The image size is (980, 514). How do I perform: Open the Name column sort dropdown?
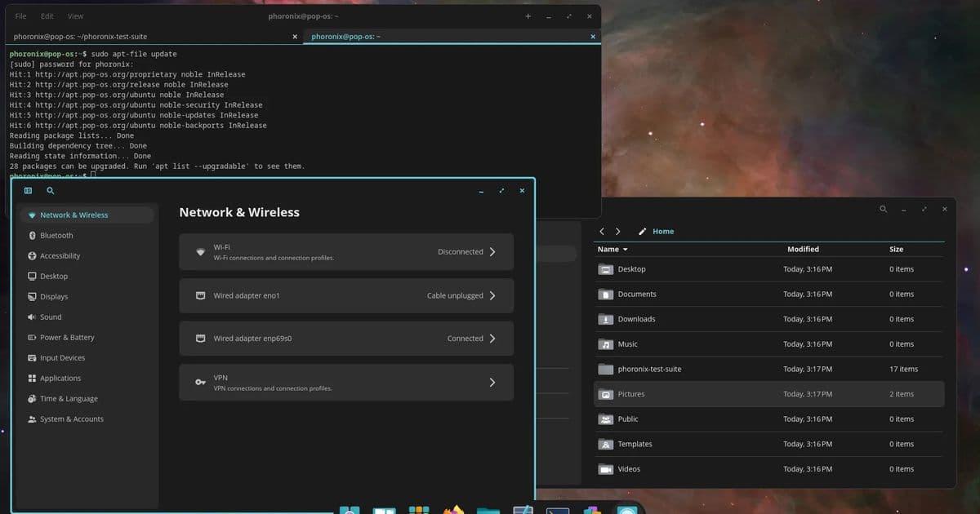pyautogui.click(x=612, y=249)
